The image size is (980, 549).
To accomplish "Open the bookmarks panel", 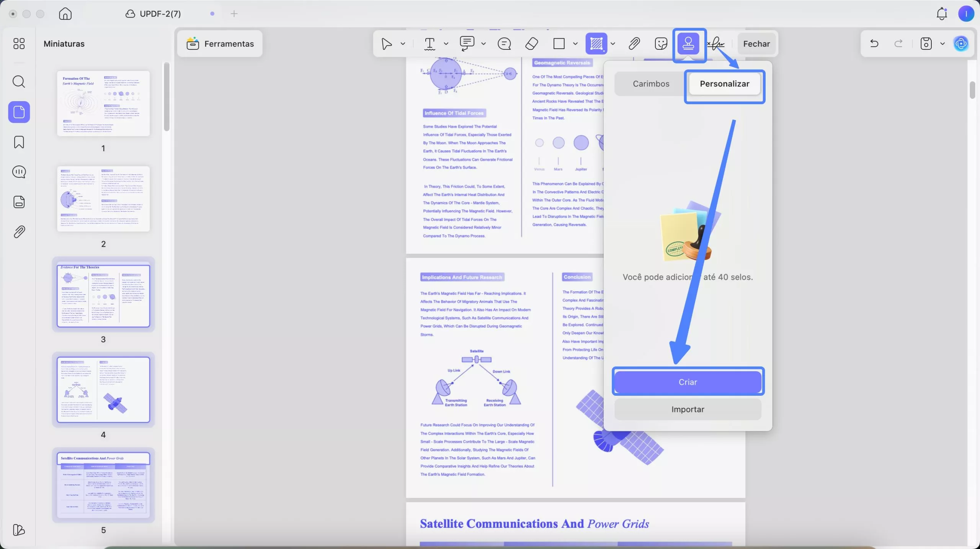I will pyautogui.click(x=19, y=142).
